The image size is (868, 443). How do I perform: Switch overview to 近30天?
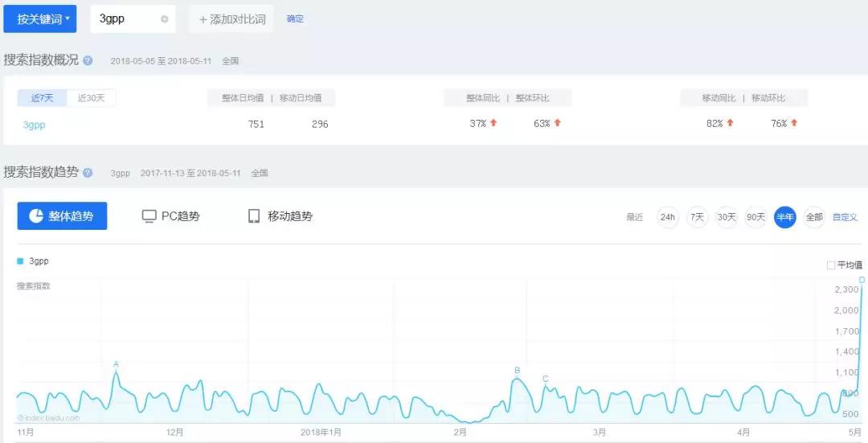(x=92, y=98)
